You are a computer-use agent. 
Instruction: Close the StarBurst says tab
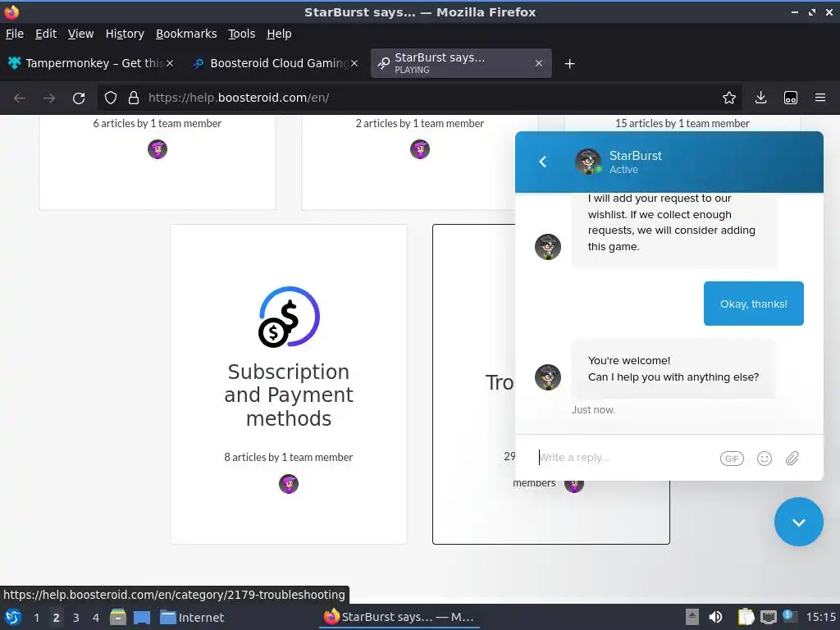[539, 63]
